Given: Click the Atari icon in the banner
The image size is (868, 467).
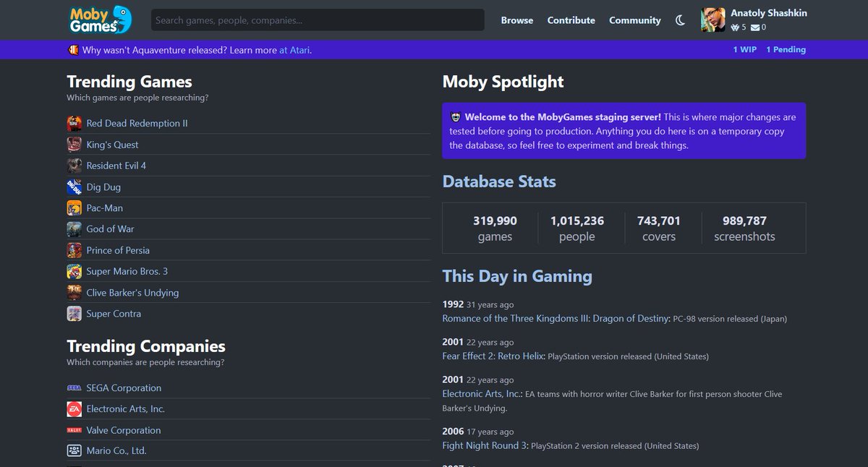Looking at the screenshot, I should [73, 50].
